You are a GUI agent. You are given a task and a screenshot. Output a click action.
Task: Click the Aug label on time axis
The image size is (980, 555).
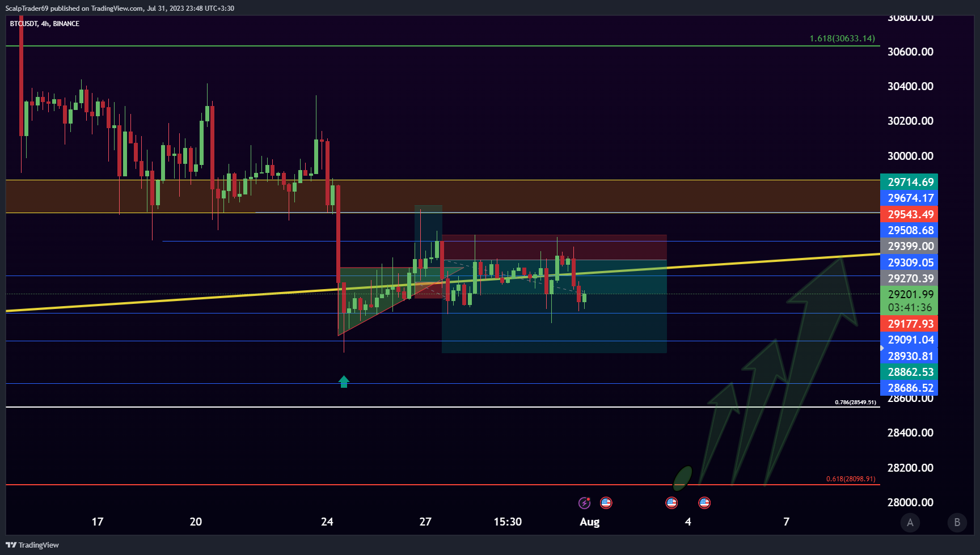pyautogui.click(x=590, y=522)
